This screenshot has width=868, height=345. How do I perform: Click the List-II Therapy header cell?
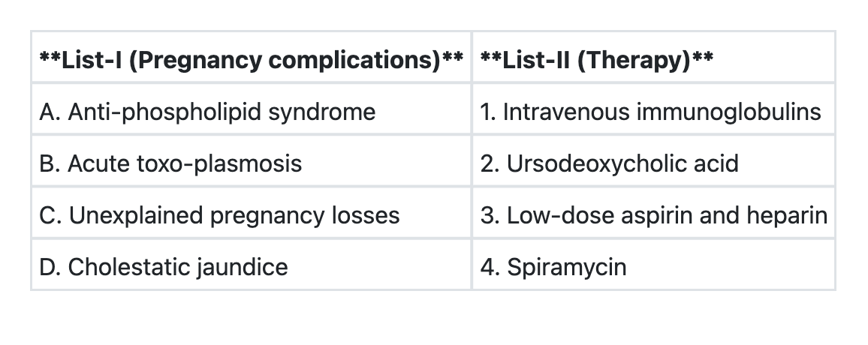point(653,58)
